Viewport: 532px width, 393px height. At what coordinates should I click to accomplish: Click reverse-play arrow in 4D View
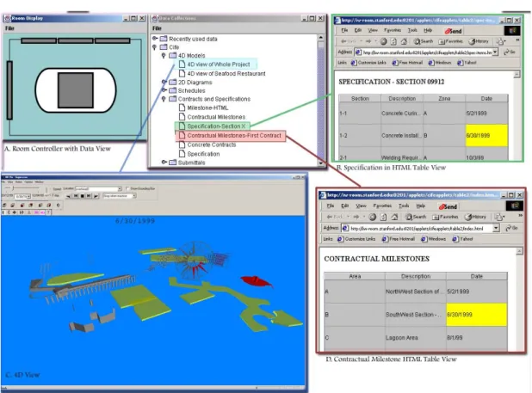pyautogui.click(x=69, y=196)
